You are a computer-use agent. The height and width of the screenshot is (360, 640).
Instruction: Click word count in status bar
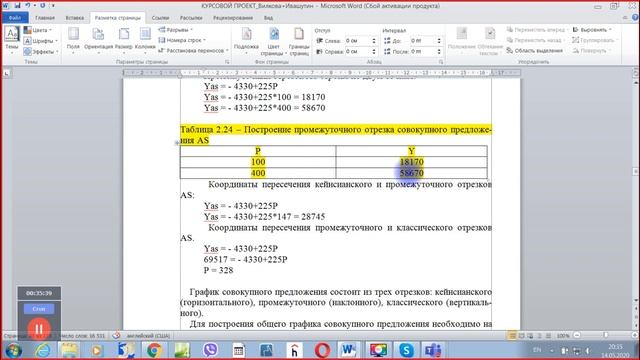81,336
